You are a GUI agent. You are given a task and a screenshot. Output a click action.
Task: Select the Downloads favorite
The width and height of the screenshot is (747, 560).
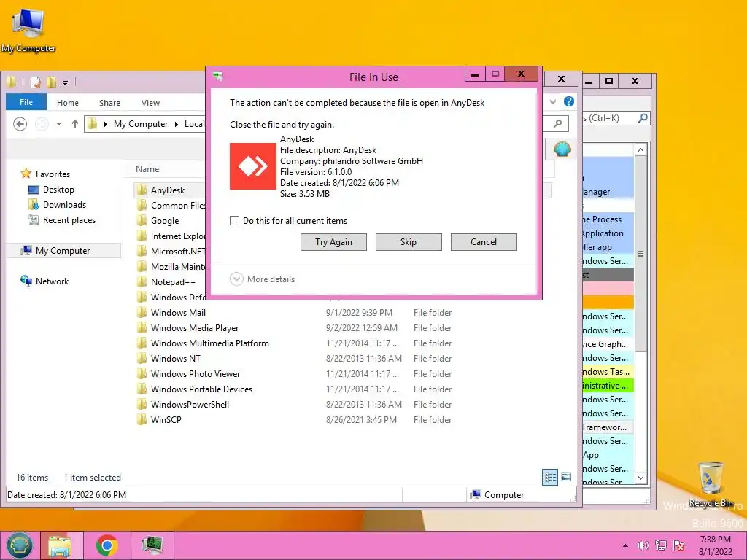click(65, 205)
